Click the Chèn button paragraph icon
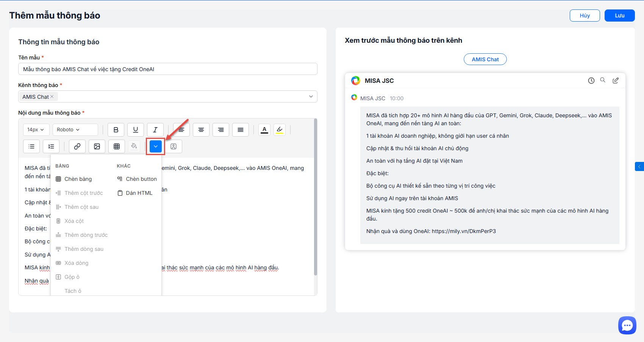The image size is (644, 342). coord(120,179)
